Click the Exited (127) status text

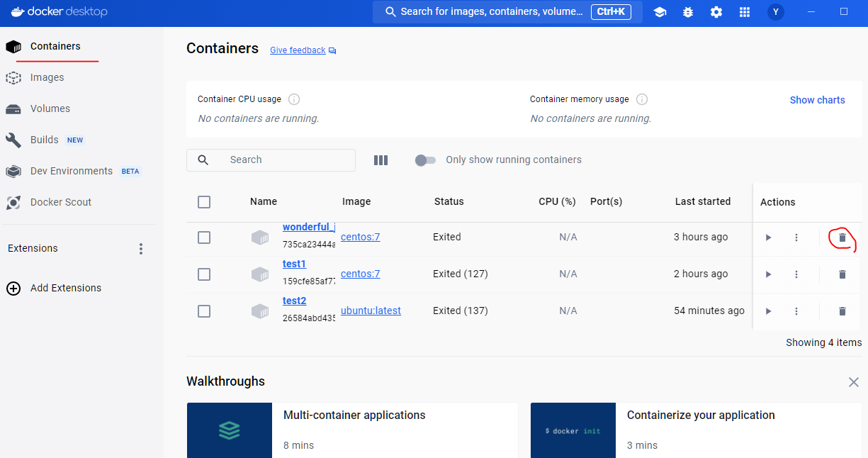(461, 274)
